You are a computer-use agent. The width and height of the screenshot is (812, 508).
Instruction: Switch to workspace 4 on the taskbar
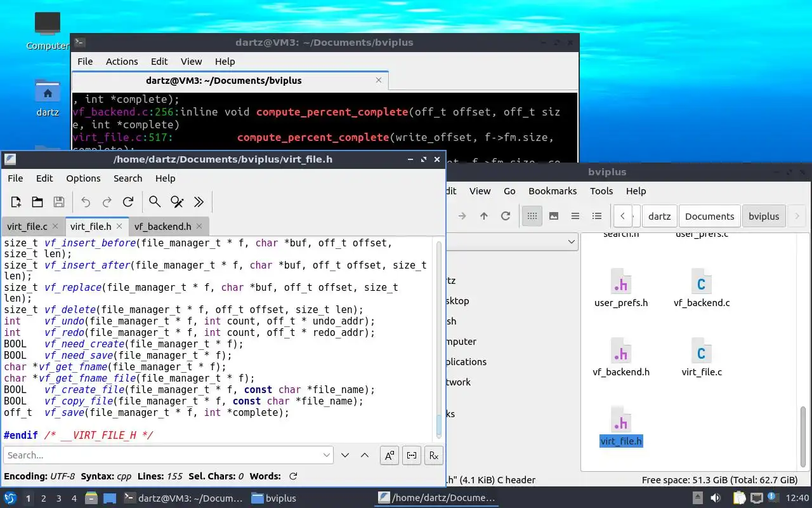(74, 498)
